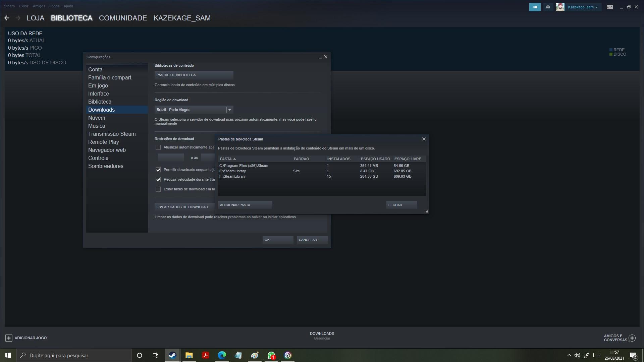Image resolution: width=644 pixels, height=362 pixels.
Task: Close the Configurações window with X
Action: [326, 57]
